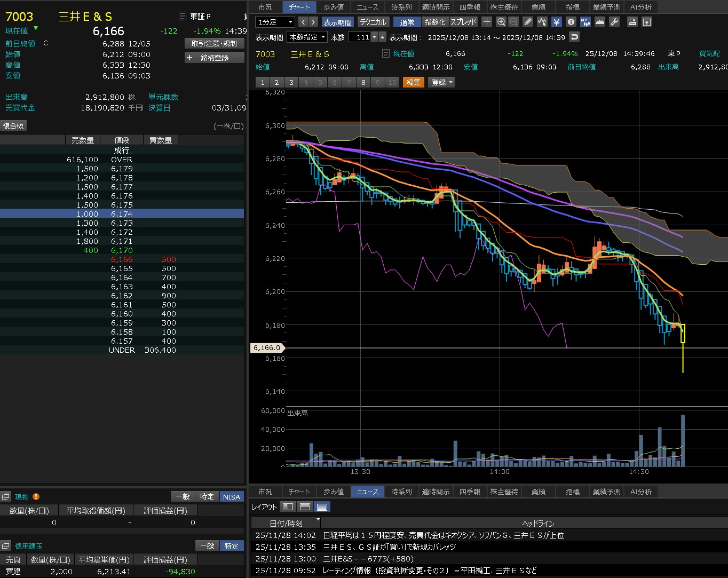Toggle the 指数化 chart mode

[x=434, y=22]
